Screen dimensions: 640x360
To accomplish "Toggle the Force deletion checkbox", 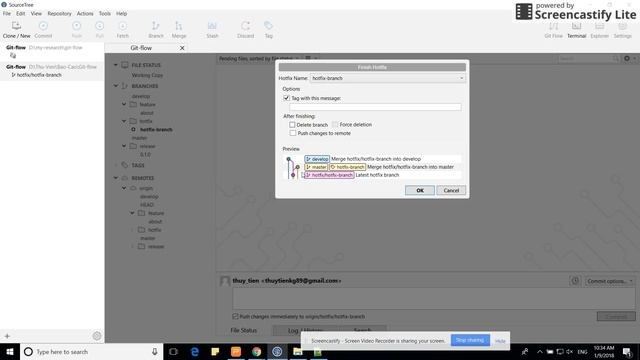I will click(335, 124).
